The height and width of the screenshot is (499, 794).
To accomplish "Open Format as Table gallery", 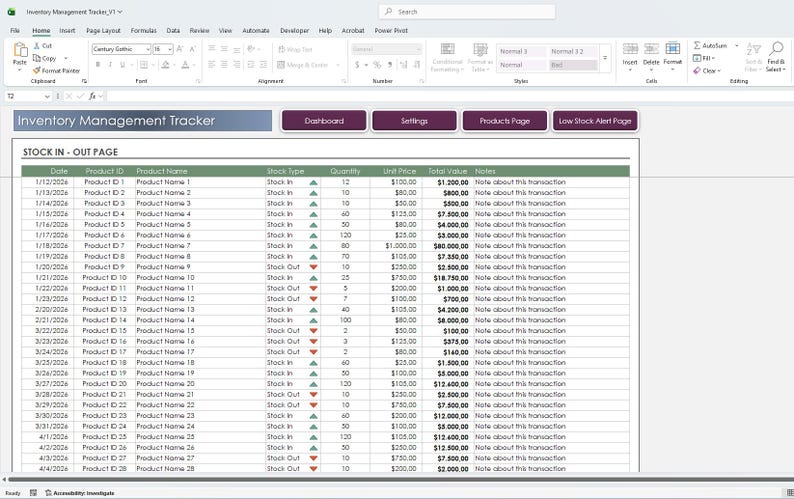I will (x=480, y=57).
